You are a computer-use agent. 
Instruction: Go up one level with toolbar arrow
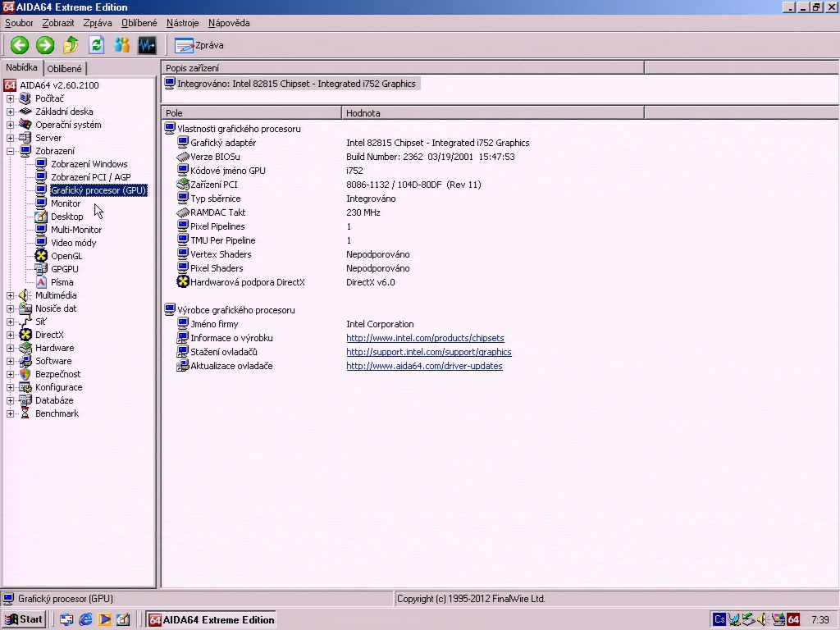[x=71, y=45]
